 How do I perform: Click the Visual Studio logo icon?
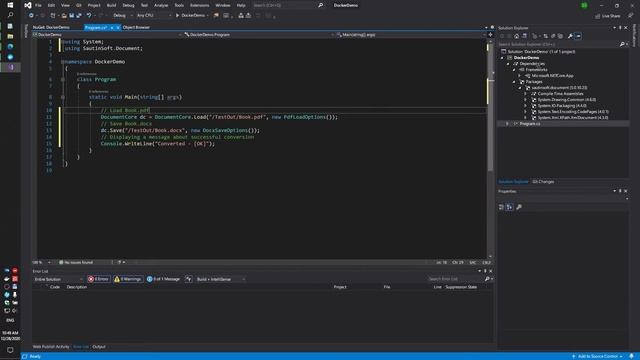point(28,5)
